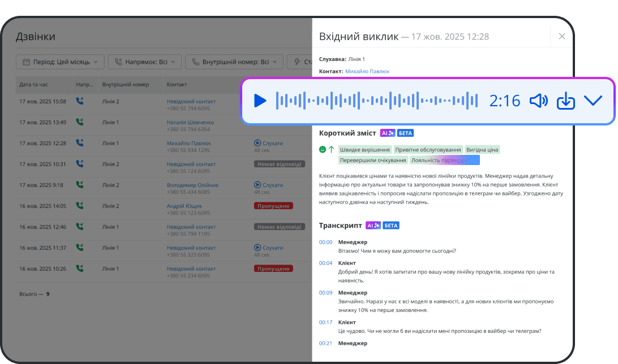
Task: Open the Андрій Ющик contact
Action: [184, 206]
